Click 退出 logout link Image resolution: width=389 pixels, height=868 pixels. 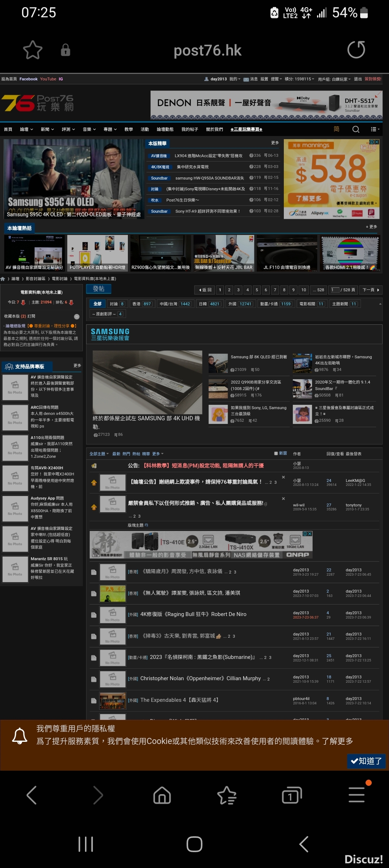(358, 79)
